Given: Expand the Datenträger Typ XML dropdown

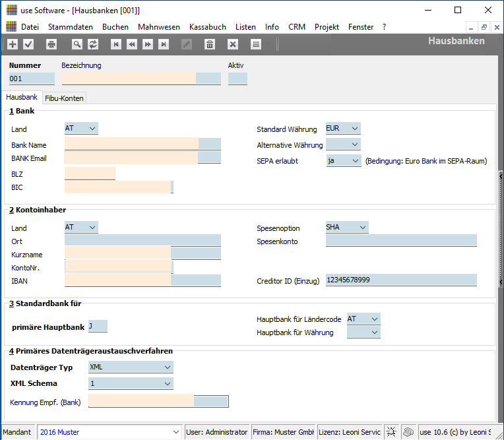Looking at the screenshot, I should point(167,367).
